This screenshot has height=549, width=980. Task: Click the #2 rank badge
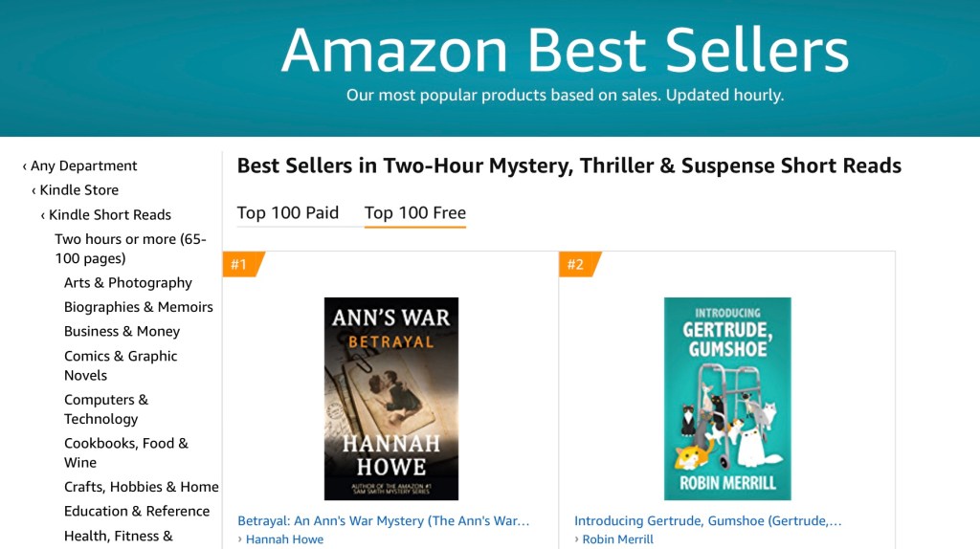pos(576,264)
